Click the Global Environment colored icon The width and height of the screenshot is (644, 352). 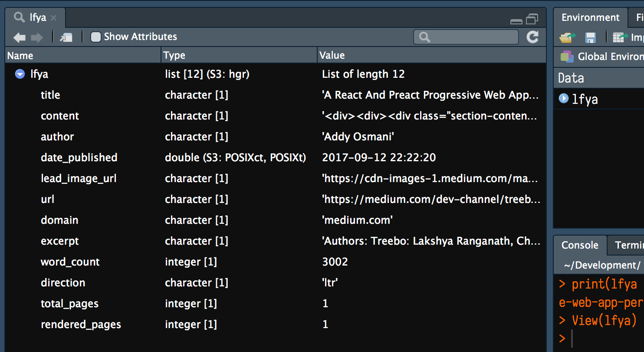coord(566,56)
